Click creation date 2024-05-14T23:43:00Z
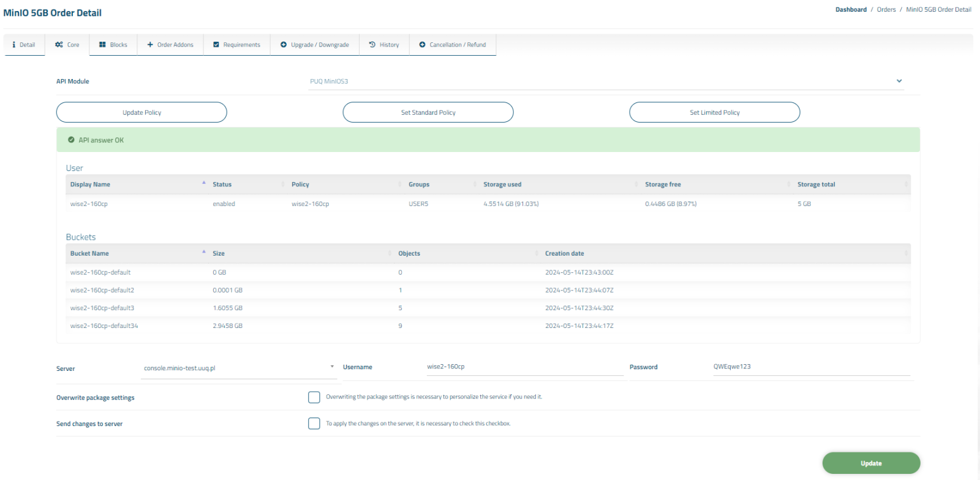Image resolution: width=980 pixels, height=480 pixels. 579,273
